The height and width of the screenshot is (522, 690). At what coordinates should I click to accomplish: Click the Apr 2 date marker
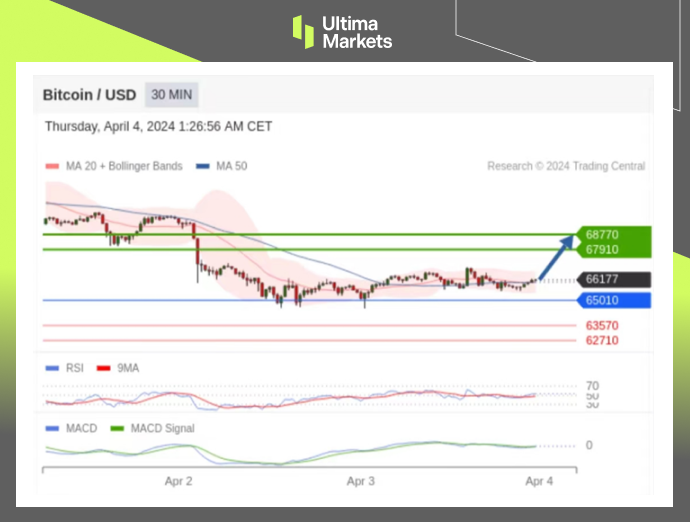178,481
